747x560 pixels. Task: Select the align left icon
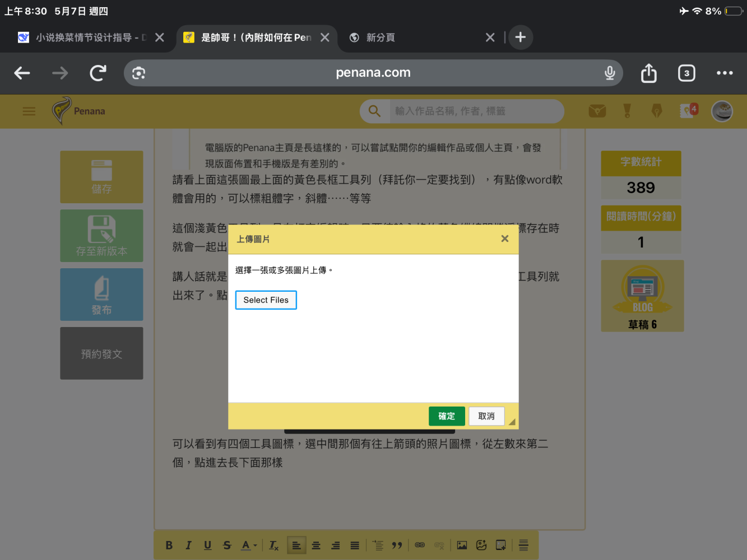tap(296, 545)
